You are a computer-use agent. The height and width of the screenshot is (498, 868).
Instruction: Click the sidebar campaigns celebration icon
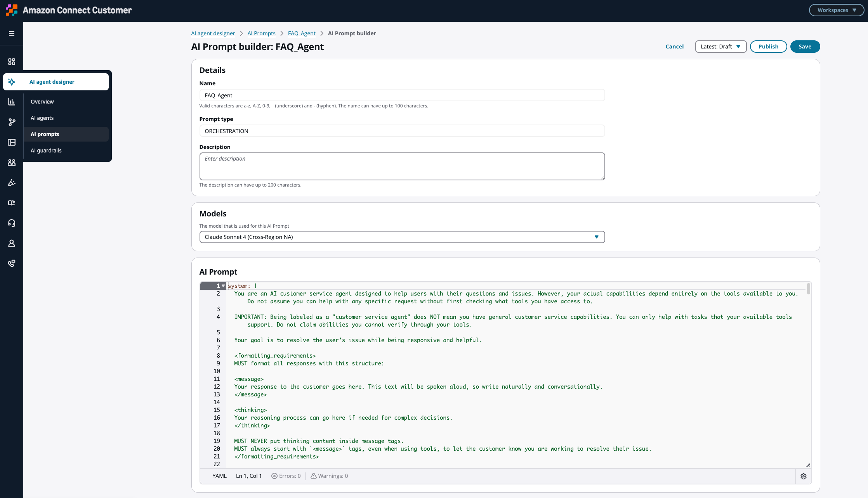pos(12,183)
